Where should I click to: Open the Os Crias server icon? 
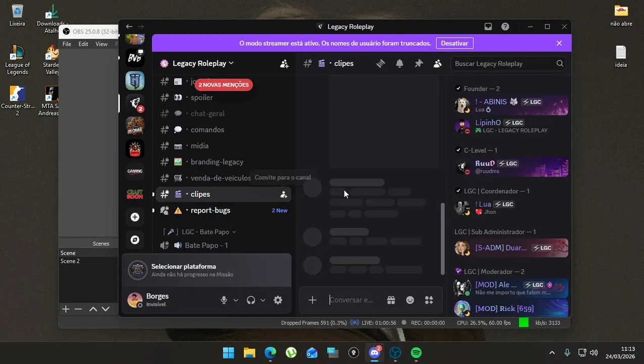pos(135,126)
